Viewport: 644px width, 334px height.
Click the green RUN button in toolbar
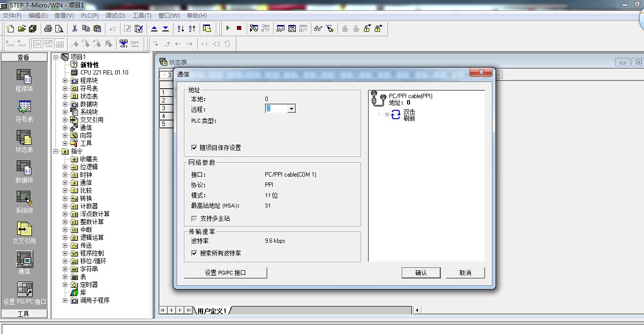point(228,28)
